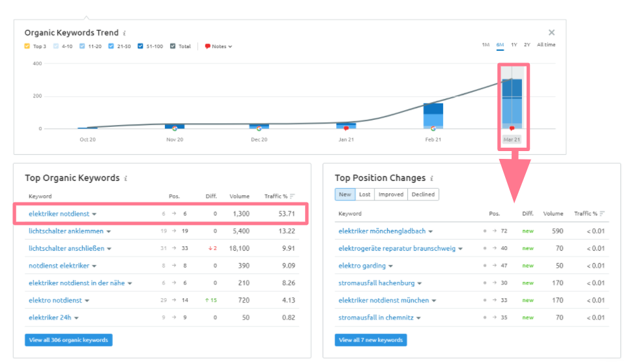Open 'elektro notdienst' keyword link

pyautogui.click(x=55, y=300)
